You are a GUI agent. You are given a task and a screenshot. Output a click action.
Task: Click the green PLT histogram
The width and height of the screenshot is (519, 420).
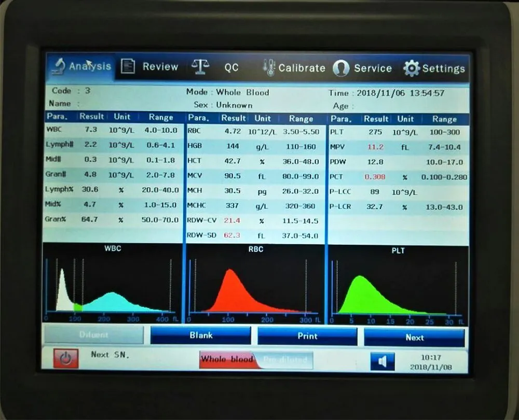pyautogui.click(x=397, y=287)
